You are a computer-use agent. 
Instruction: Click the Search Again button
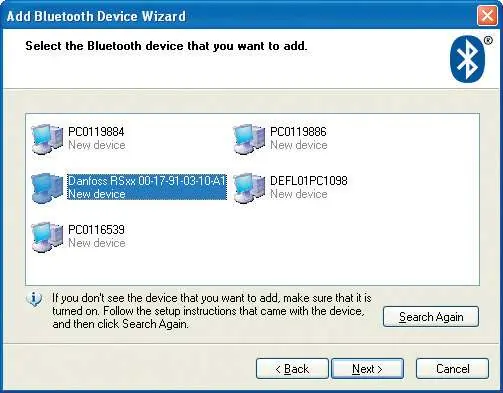coord(431,316)
